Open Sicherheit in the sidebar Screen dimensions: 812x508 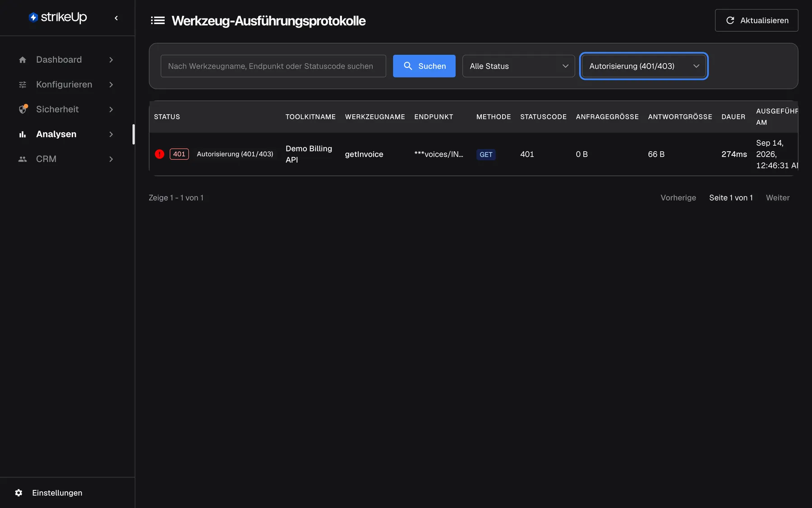click(x=66, y=109)
